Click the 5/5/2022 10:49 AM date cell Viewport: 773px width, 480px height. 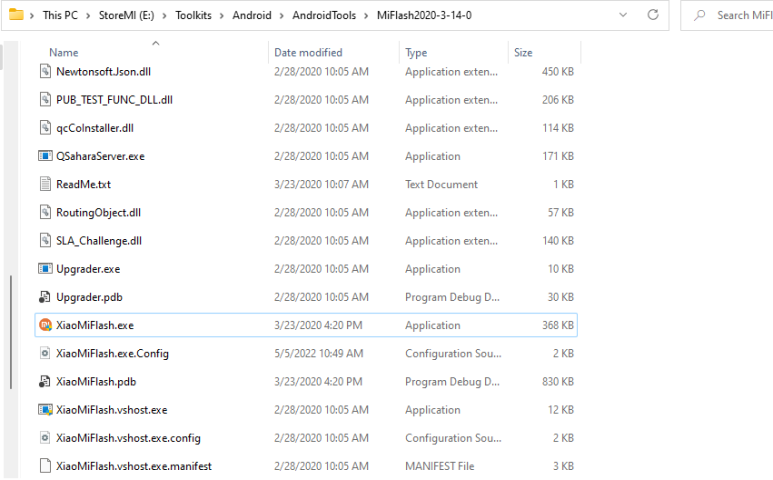318,353
